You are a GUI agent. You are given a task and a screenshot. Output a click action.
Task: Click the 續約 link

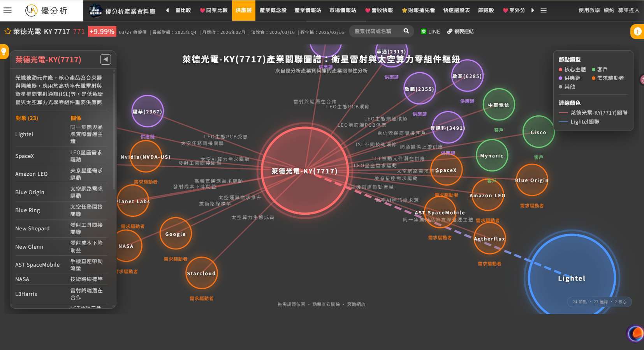(x=609, y=11)
